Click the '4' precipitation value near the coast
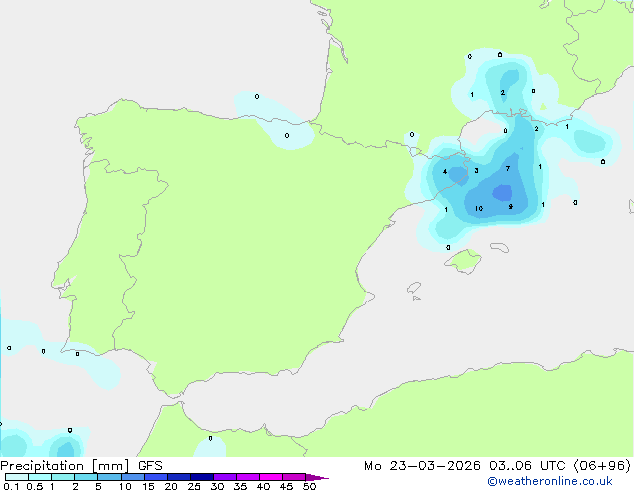The width and height of the screenshot is (634, 490). click(x=445, y=172)
